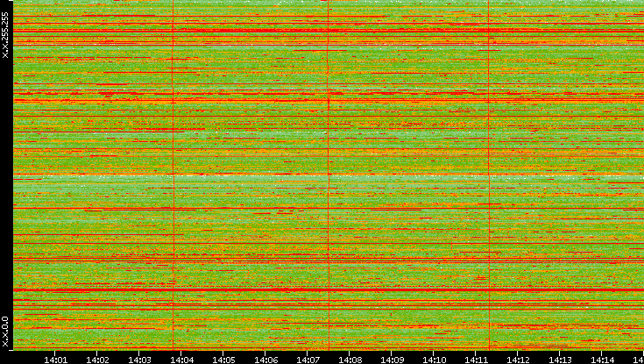
Task: Select the 14:12 time axis label
Action: click(519, 360)
